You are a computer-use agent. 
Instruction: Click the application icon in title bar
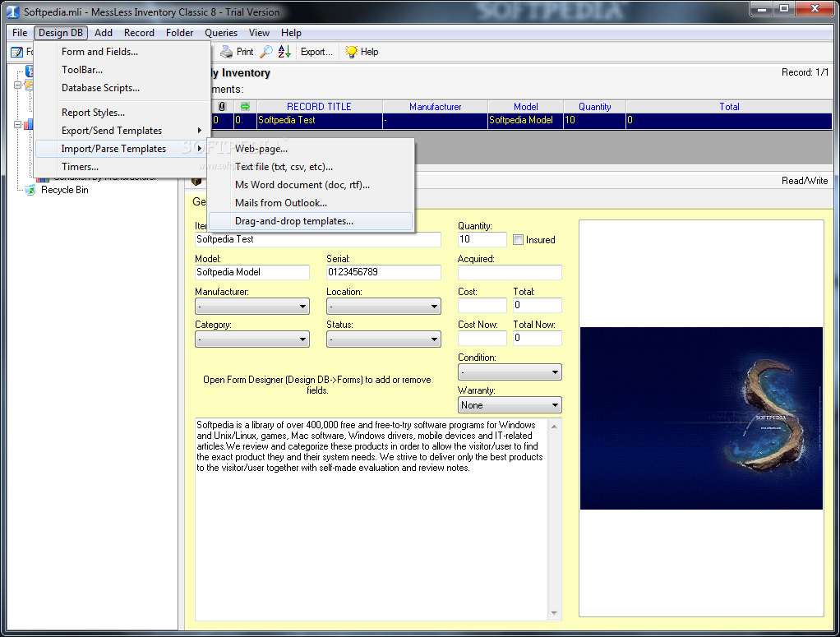(13, 12)
